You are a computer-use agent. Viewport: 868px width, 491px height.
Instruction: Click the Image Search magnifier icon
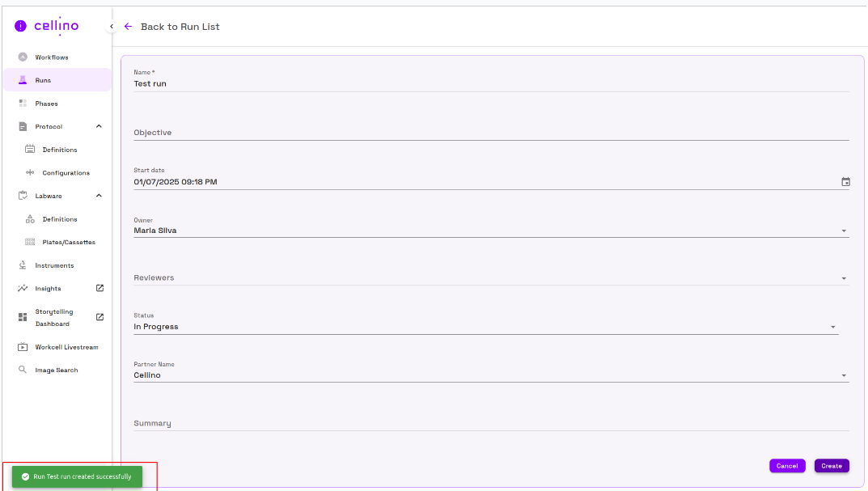pyautogui.click(x=23, y=370)
